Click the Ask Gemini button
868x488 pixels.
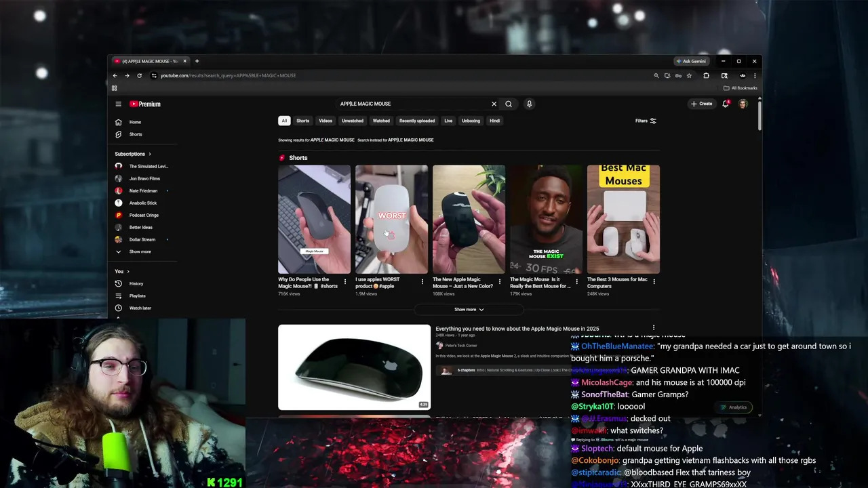690,61
